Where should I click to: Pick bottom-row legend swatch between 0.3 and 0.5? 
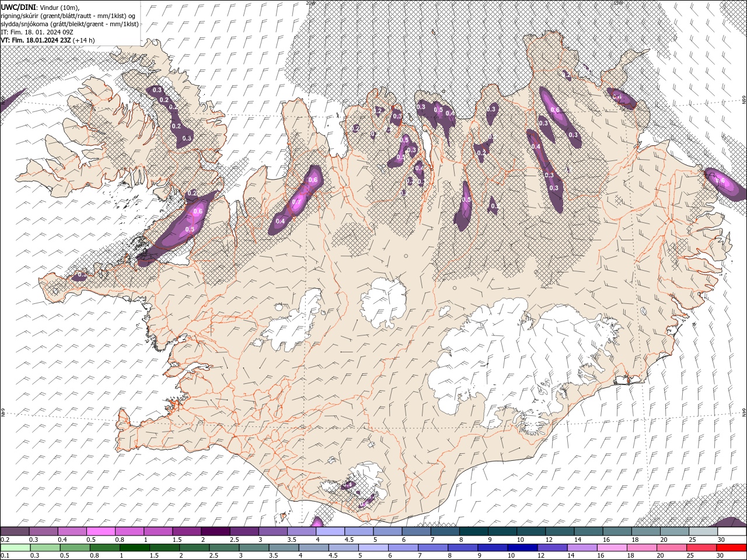45,547
